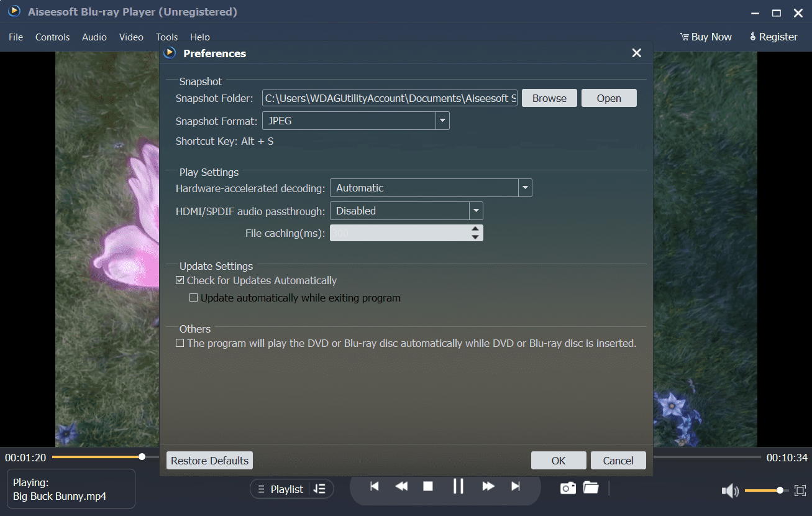Open the File menu
This screenshot has width=812, height=516.
pos(16,37)
